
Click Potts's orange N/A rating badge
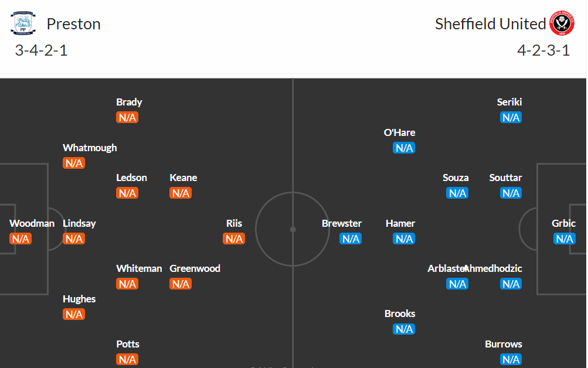[127, 359]
